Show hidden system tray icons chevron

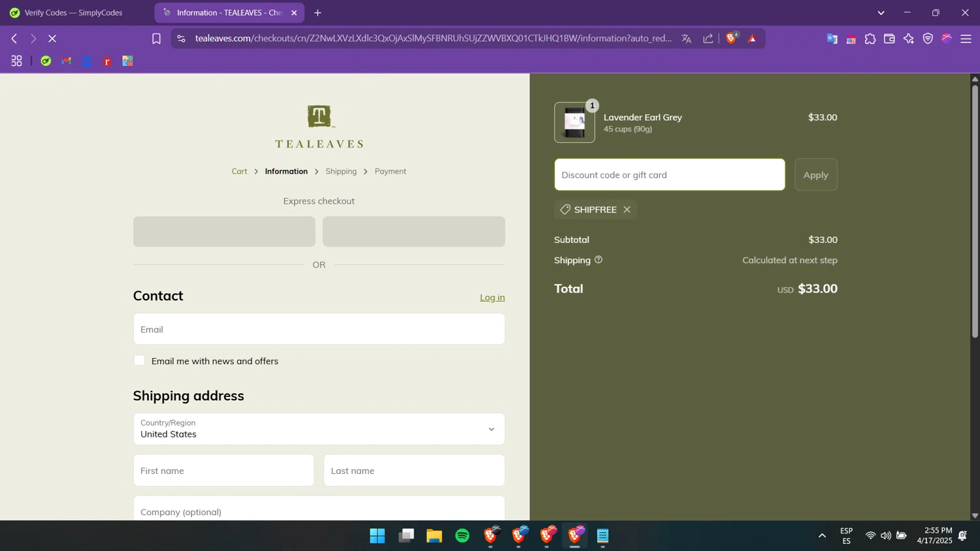822,536
